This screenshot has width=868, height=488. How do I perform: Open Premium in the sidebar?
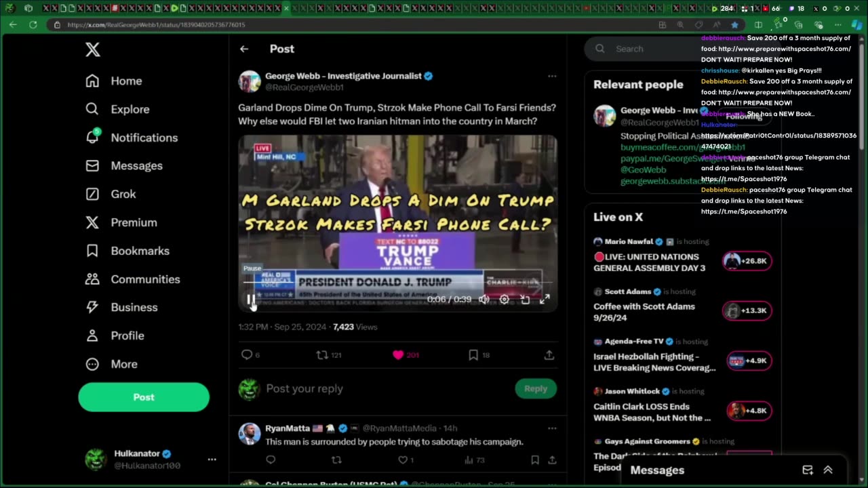pyautogui.click(x=121, y=222)
